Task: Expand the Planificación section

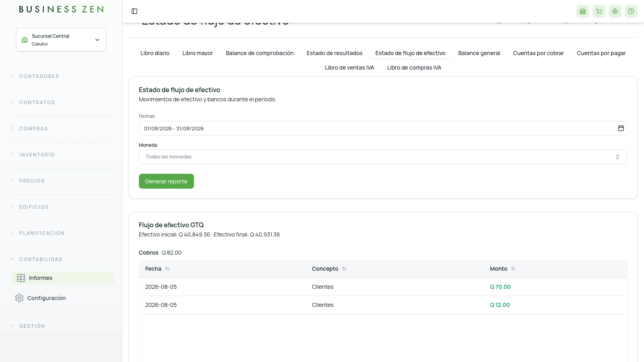Action: tap(61, 233)
